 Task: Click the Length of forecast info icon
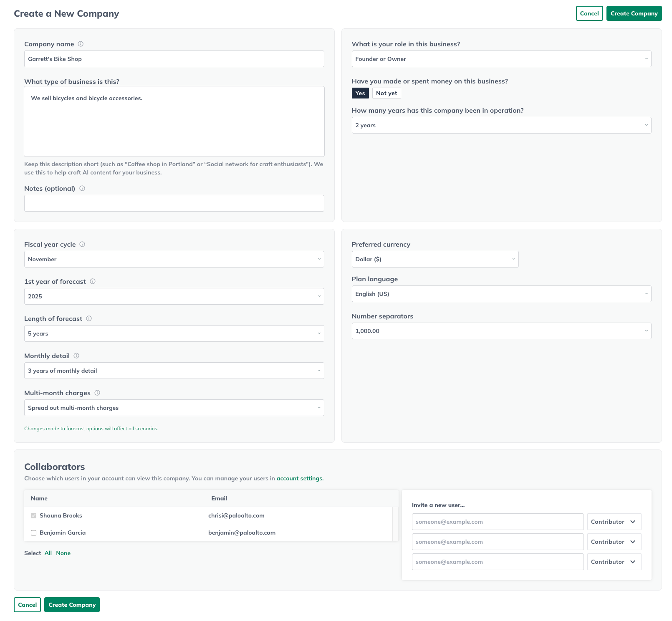pos(89,318)
